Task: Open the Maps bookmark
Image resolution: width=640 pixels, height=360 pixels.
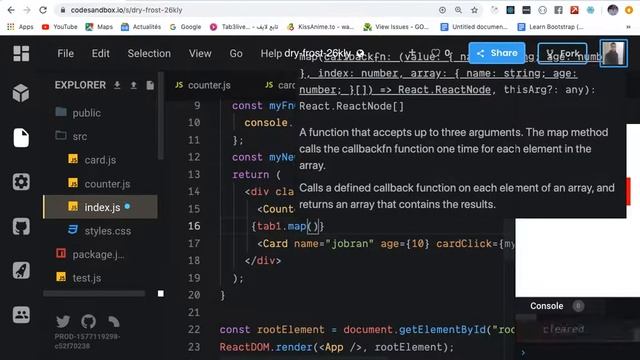Action: [x=99, y=27]
